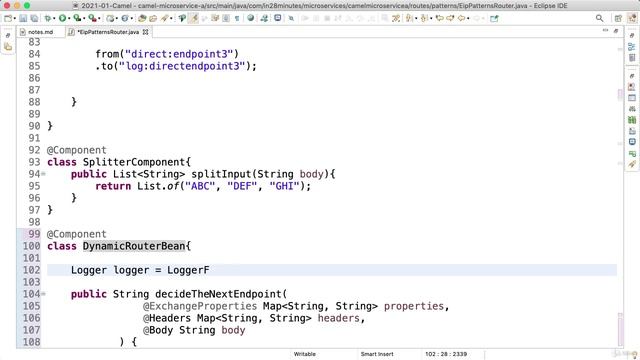Click the Open Perspective icon

(x=618, y=18)
